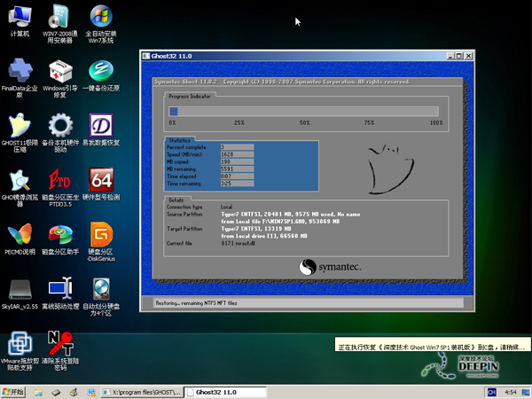Image resolution: width=532 pixels, height=399 pixels.
Task: Click the Percent complete value field
Action: pos(237,147)
